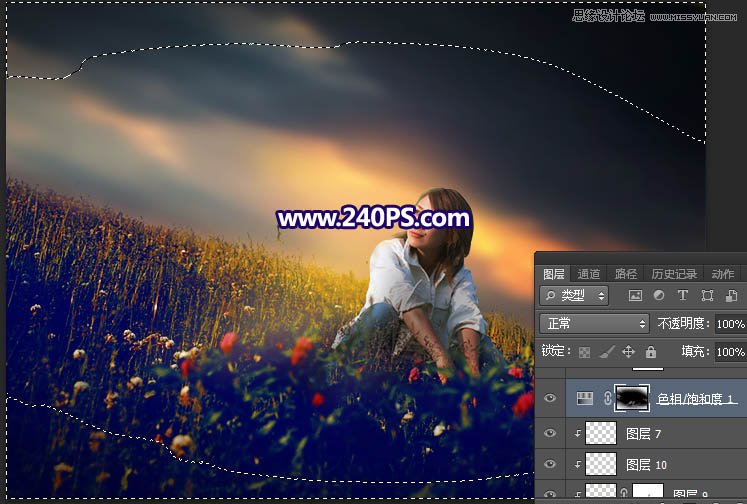The width and height of the screenshot is (747, 504).
Task: Click the 不透明度 value field
Action: [x=730, y=324]
